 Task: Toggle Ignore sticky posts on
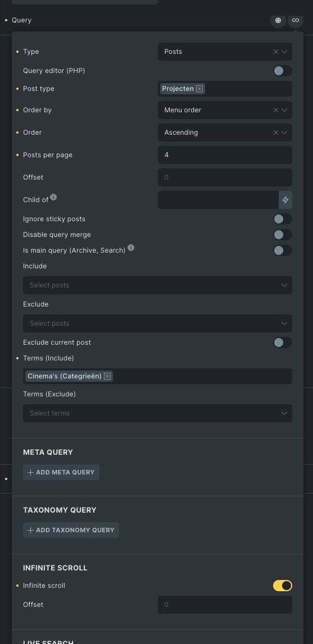point(283,219)
